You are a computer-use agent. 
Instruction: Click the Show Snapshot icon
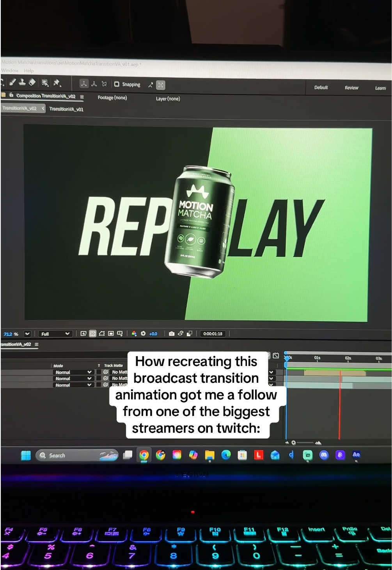181,334
